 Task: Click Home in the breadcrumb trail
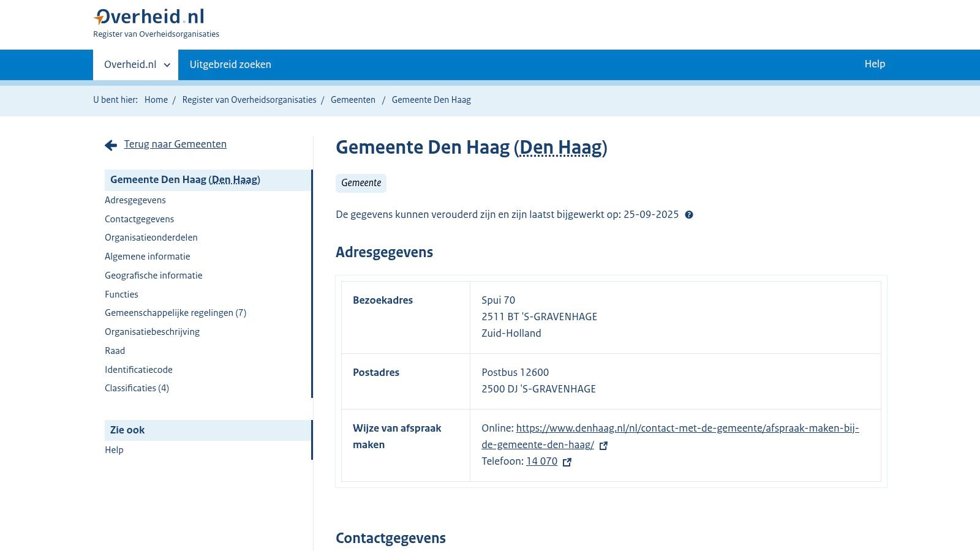156,100
